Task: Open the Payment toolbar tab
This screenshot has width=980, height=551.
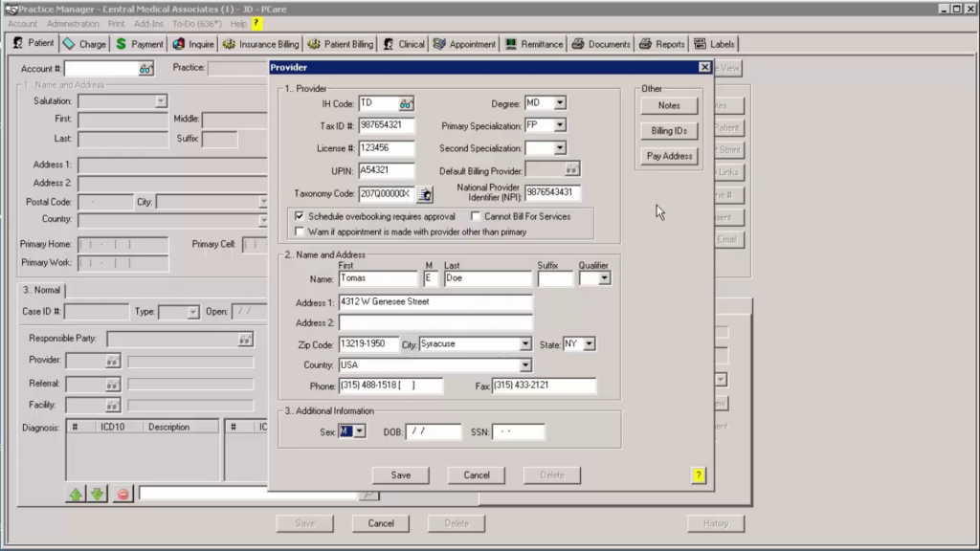Action: tap(140, 44)
